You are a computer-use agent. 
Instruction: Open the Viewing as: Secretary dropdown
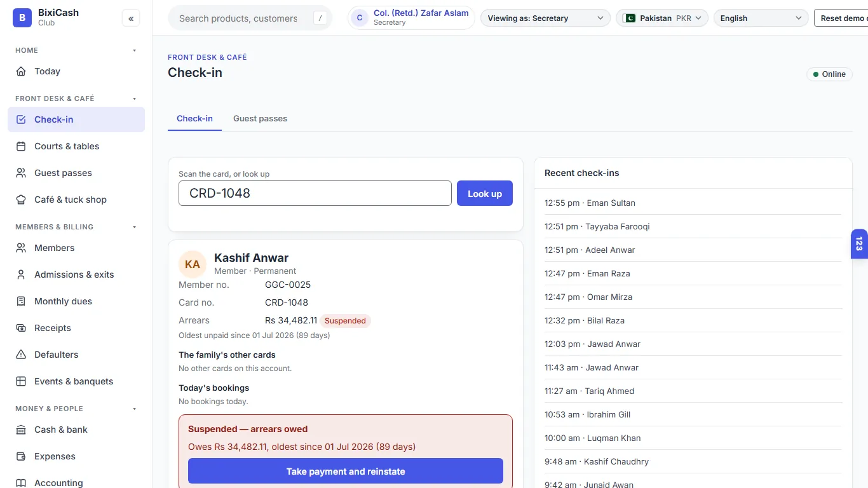click(545, 18)
